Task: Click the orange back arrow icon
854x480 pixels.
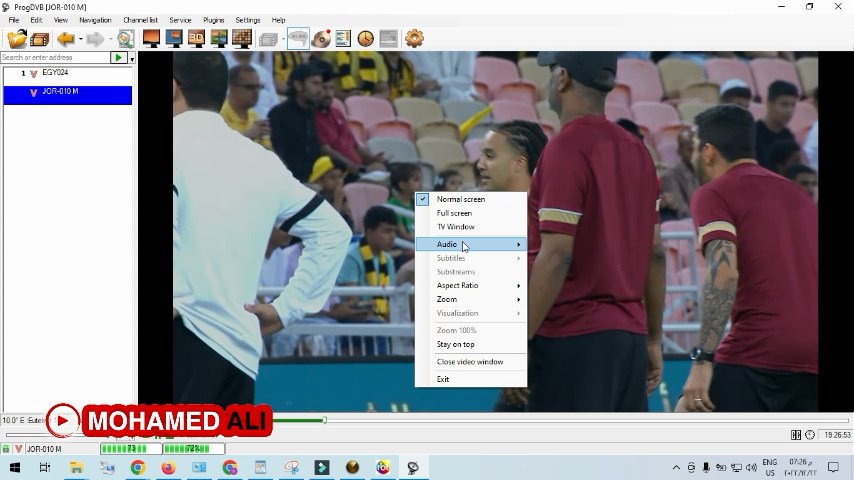Action: coord(66,39)
